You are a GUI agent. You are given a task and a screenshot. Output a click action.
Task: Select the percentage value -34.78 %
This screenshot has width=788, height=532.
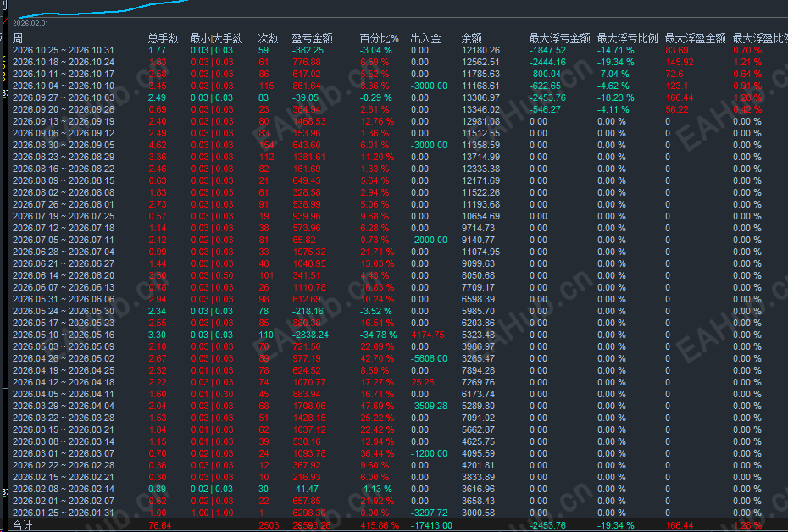(x=379, y=335)
